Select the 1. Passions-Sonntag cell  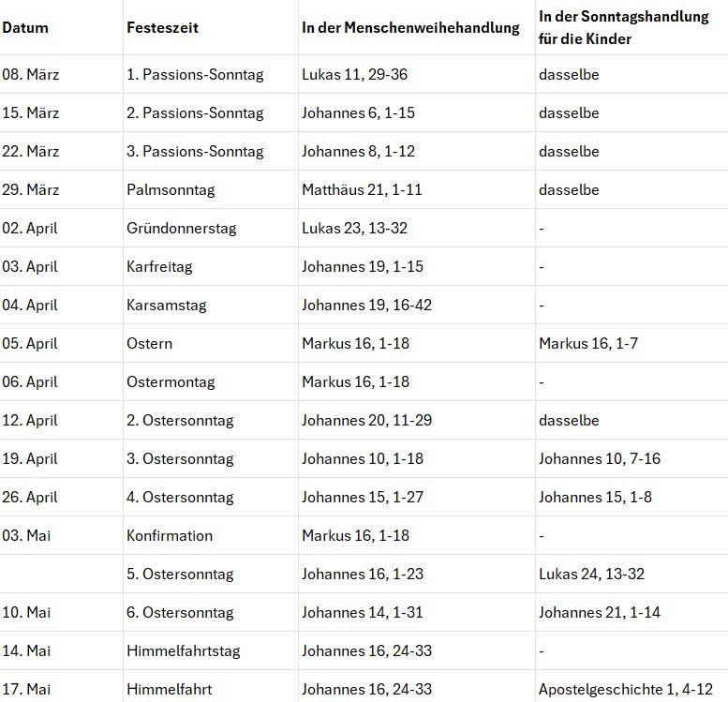[195, 74]
